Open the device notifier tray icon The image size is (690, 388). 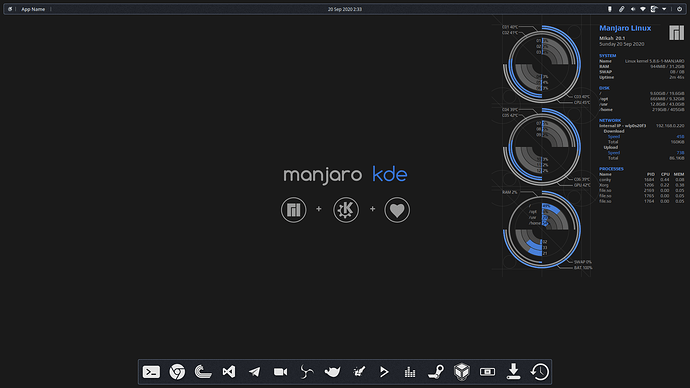654,9
